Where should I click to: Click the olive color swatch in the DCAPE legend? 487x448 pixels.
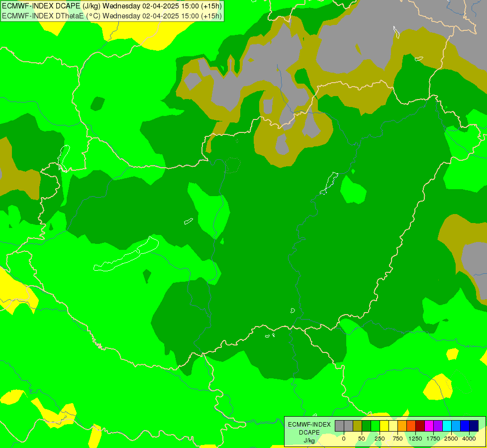click(x=358, y=426)
